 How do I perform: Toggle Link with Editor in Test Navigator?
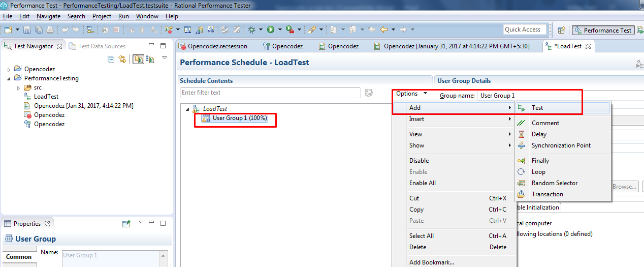pyautogui.click(x=122, y=59)
